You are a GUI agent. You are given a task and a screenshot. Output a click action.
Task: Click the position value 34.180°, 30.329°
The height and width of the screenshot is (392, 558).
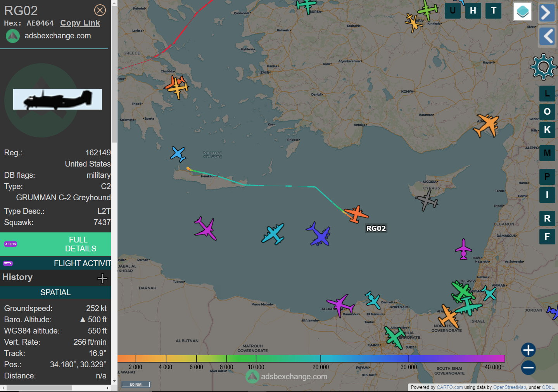[78, 364]
